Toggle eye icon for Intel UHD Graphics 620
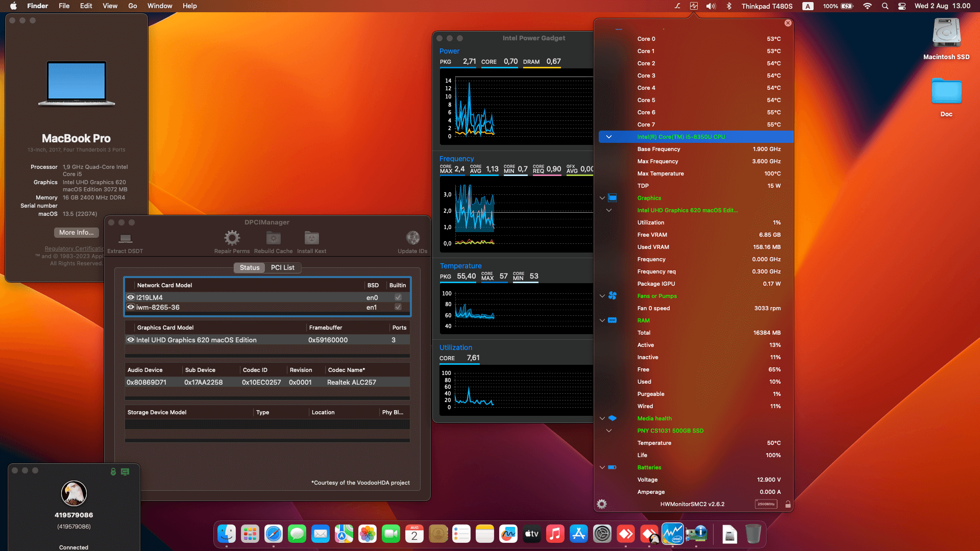 [x=131, y=340]
